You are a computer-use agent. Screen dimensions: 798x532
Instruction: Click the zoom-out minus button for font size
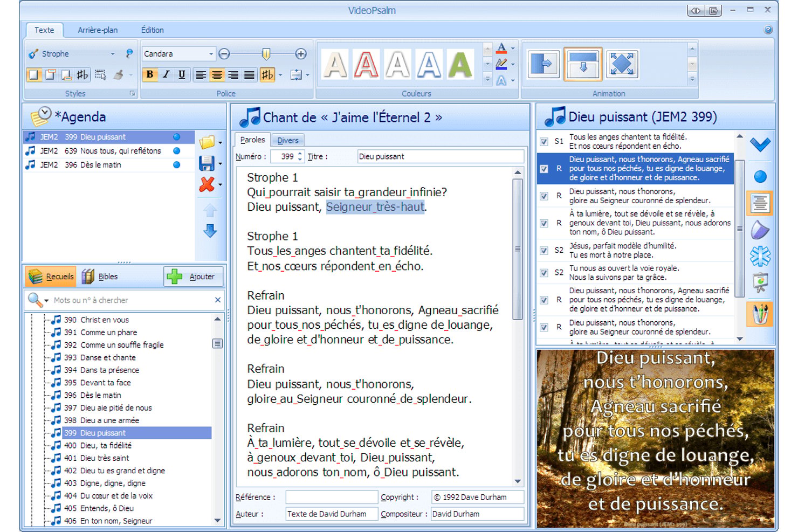(224, 54)
